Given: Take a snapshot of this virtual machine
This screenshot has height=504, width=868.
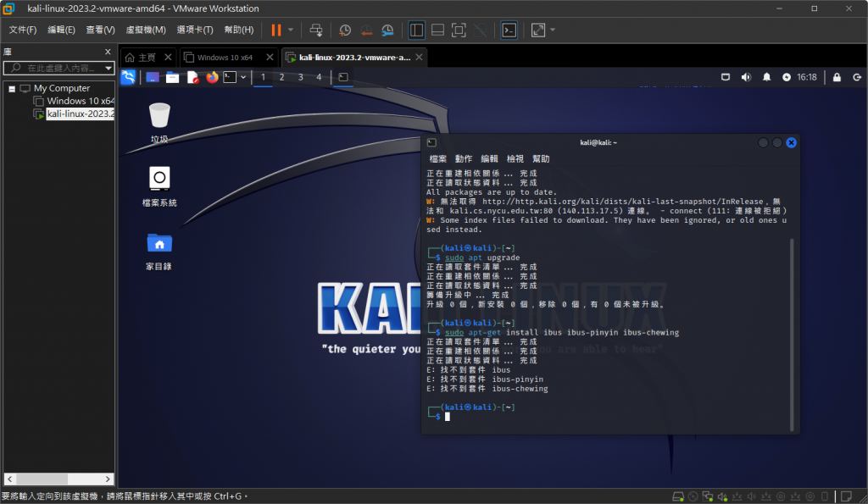Looking at the screenshot, I should point(345,30).
